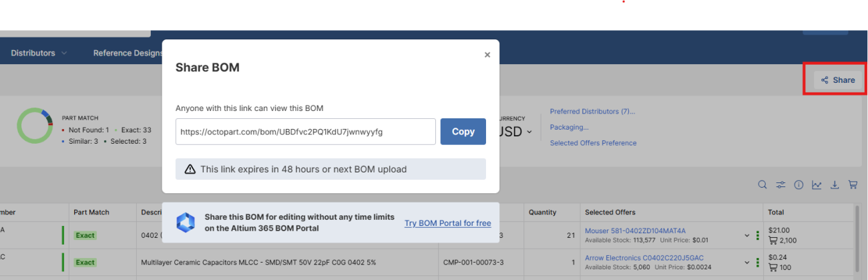Click the Altium 365 logo icon
The height and width of the screenshot is (280, 868).
pos(185,223)
